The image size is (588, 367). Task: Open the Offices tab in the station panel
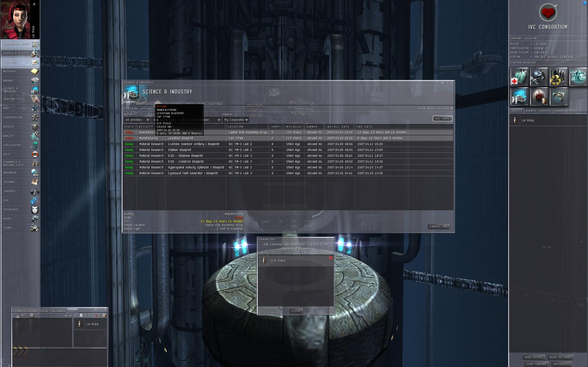point(545,111)
